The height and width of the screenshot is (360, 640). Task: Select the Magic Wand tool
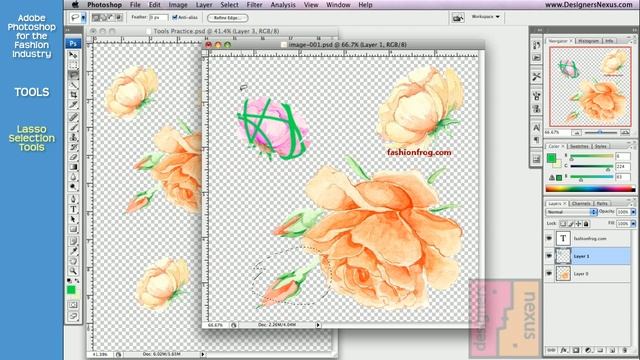pyautogui.click(x=73, y=85)
